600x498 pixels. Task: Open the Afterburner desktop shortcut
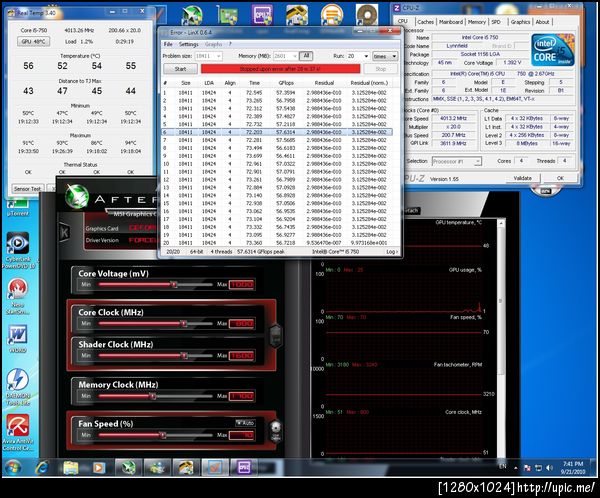point(192,16)
